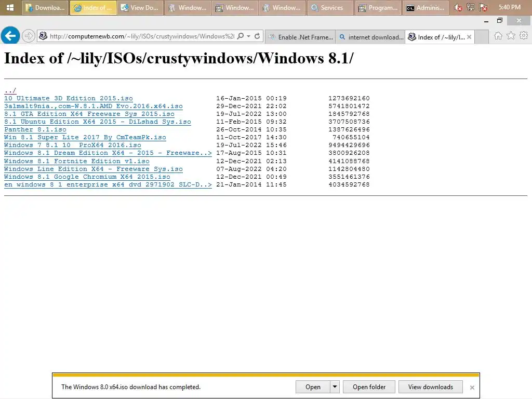This screenshot has width=532, height=399.
Task: Open the Adminis... command prompt taskbar item
Action: coord(426,7)
